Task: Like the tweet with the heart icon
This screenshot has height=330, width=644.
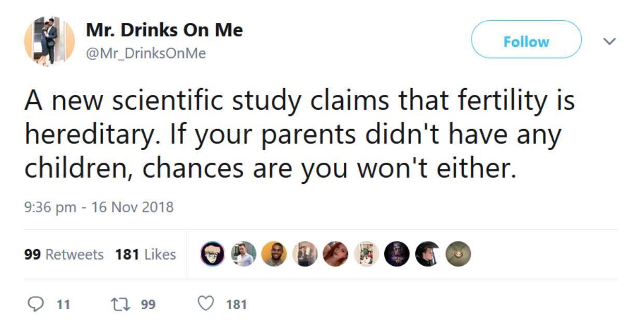Action: [206, 304]
